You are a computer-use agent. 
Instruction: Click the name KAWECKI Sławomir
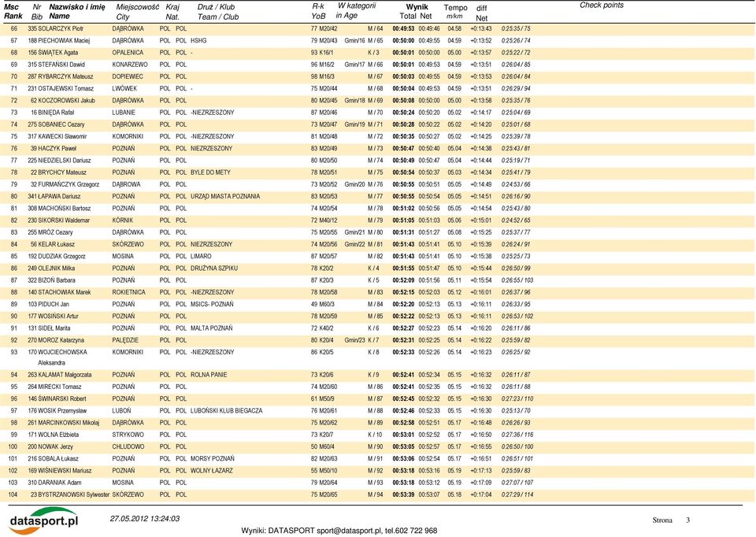[64, 137]
